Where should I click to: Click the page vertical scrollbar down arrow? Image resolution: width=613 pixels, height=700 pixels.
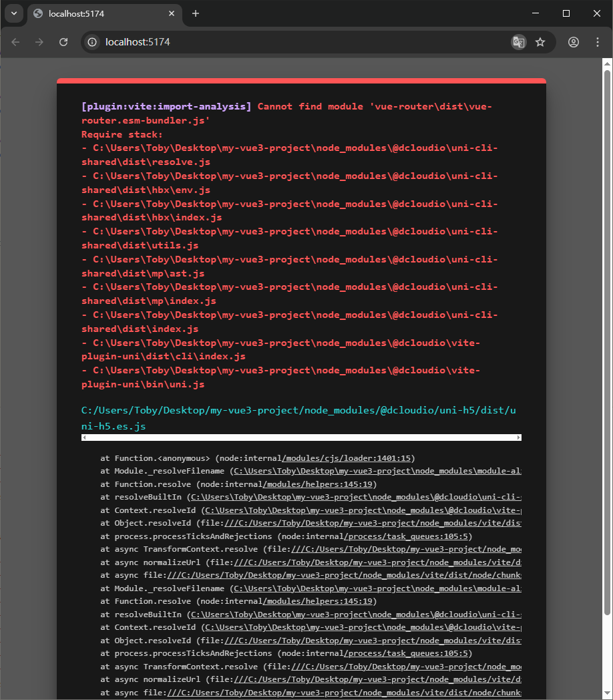607,695
